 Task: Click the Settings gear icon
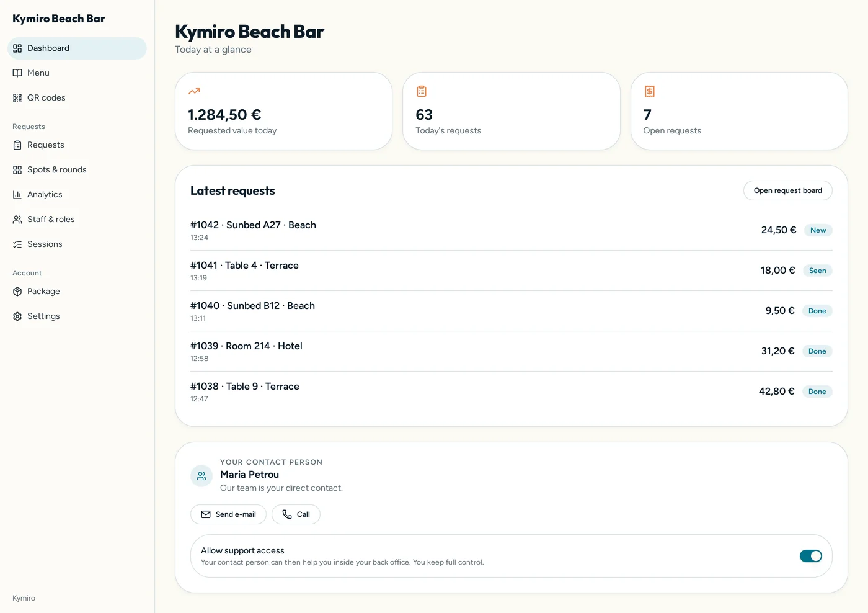(x=17, y=316)
